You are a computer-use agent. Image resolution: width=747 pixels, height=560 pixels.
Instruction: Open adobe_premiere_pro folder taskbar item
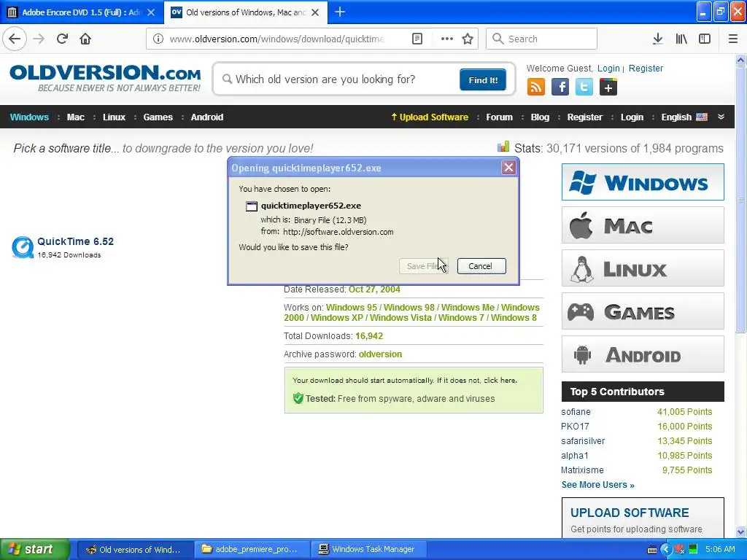[252, 549]
